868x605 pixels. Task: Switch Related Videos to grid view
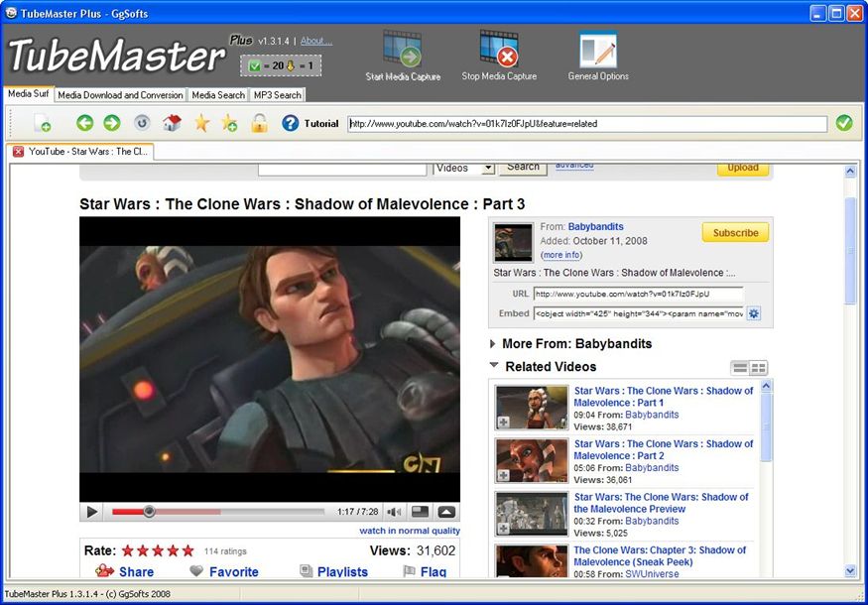coord(758,368)
